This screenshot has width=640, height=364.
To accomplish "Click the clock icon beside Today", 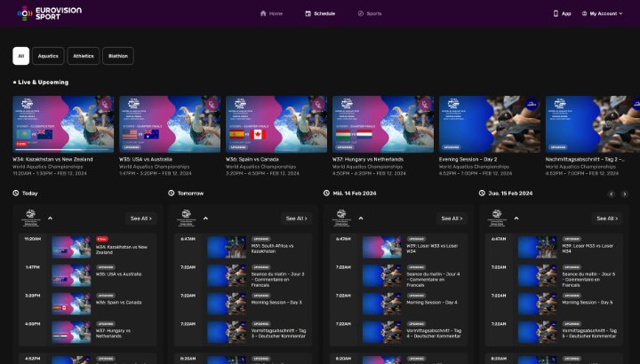I will coord(16,193).
